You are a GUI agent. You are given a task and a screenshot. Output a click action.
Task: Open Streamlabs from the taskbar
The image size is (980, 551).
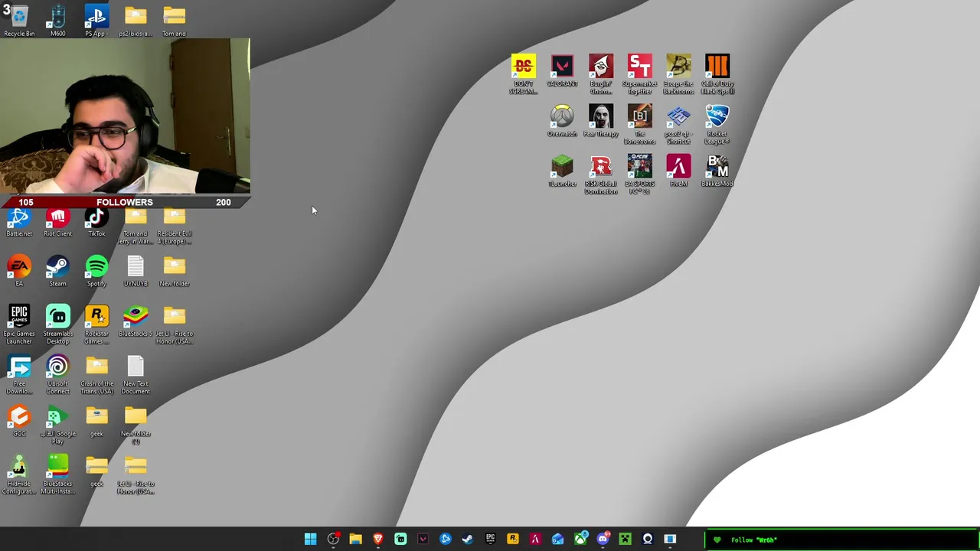coord(400,540)
